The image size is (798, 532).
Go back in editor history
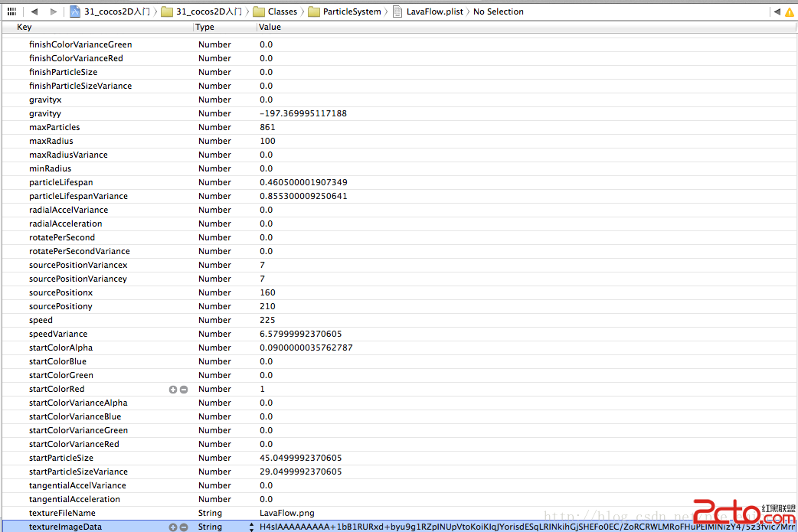pyautogui.click(x=34, y=11)
